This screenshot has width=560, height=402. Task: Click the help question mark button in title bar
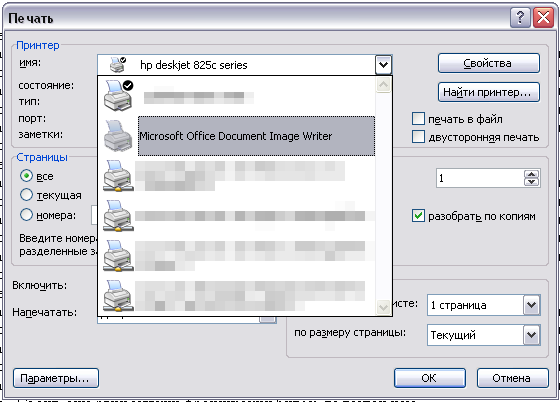tap(520, 17)
